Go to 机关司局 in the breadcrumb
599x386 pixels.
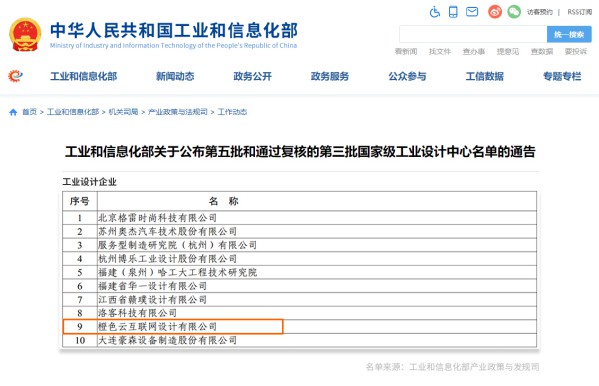pos(123,112)
